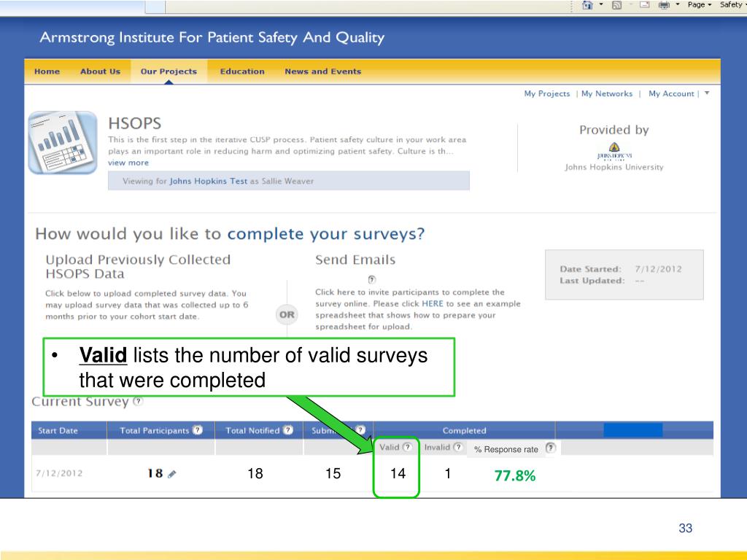Screen dimensions: 747x560
Task: Click the Current Survey help icon
Action: (138, 402)
